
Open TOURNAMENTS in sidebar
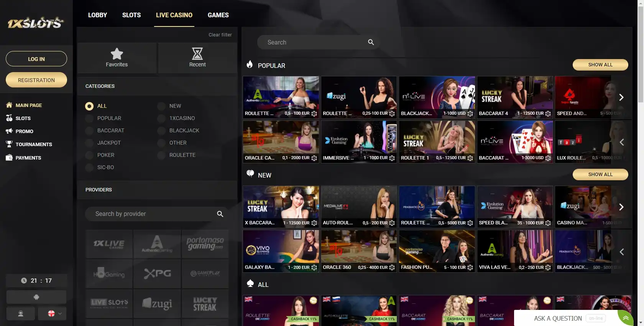click(x=34, y=144)
